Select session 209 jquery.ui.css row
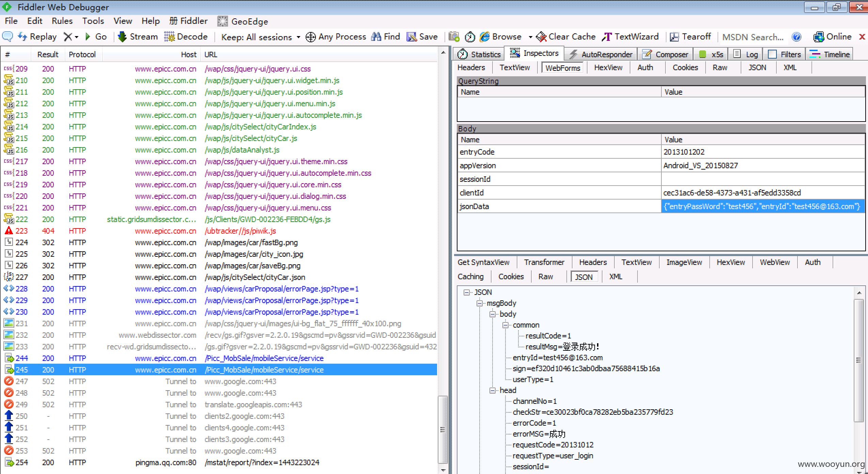This screenshot has width=868, height=474. point(220,69)
